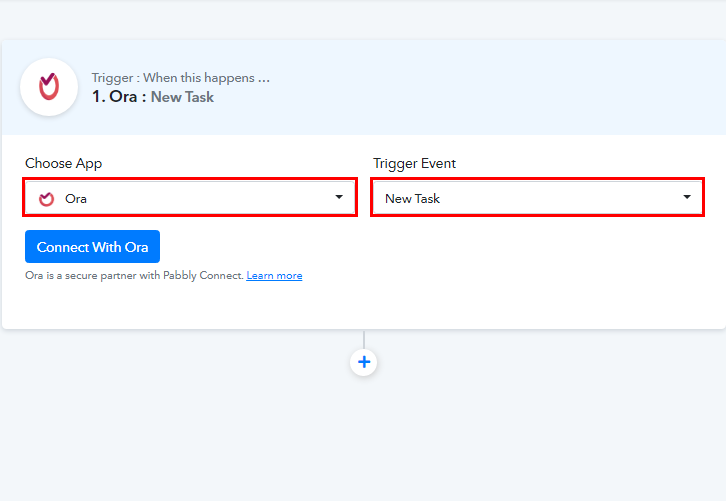Open the Learn more link
The image size is (726, 501).
tap(274, 276)
